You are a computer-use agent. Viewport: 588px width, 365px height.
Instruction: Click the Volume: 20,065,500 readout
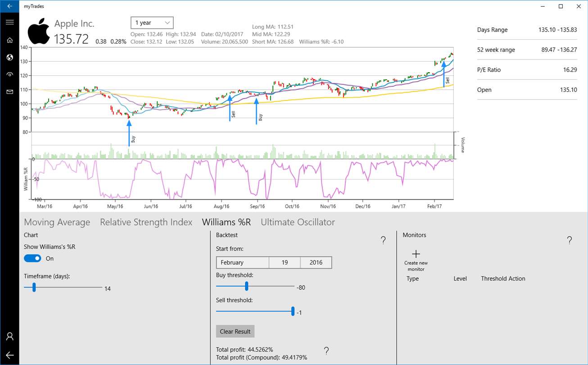click(225, 41)
